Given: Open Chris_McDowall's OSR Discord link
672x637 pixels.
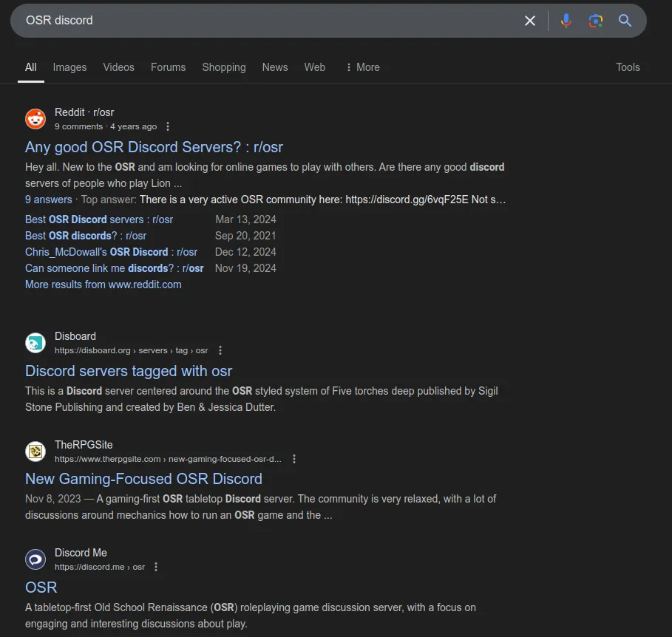Looking at the screenshot, I should (x=111, y=252).
